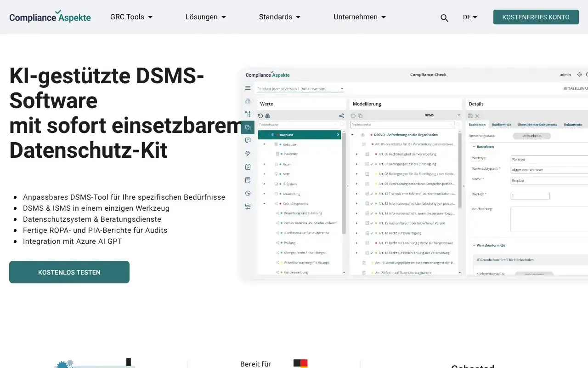
Task: Click the KOSTENFREIES KONTO button
Action: coord(536,17)
